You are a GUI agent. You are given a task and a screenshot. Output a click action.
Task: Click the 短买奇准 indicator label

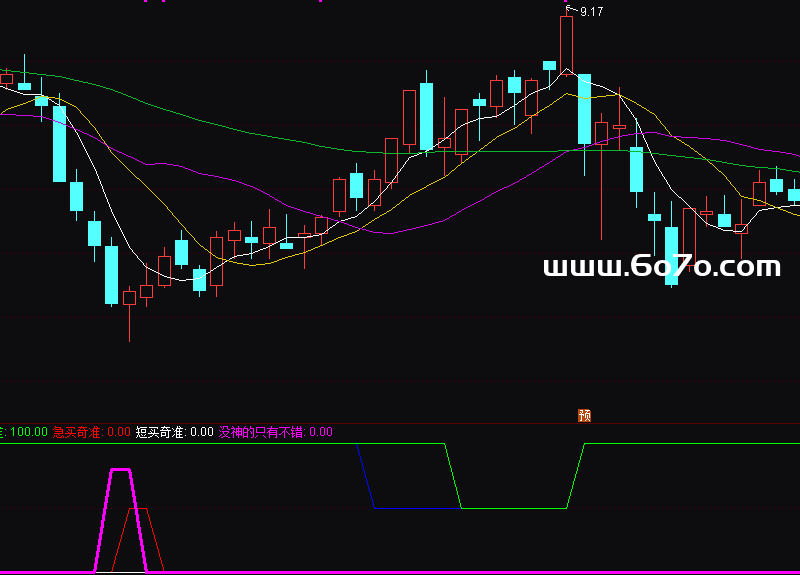pos(160,432)
